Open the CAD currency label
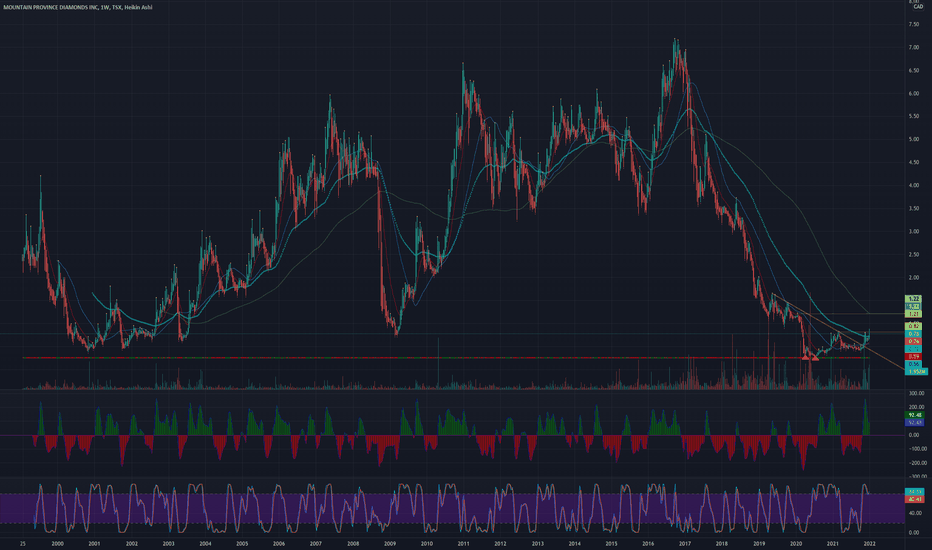 click(x=918, y=7)
